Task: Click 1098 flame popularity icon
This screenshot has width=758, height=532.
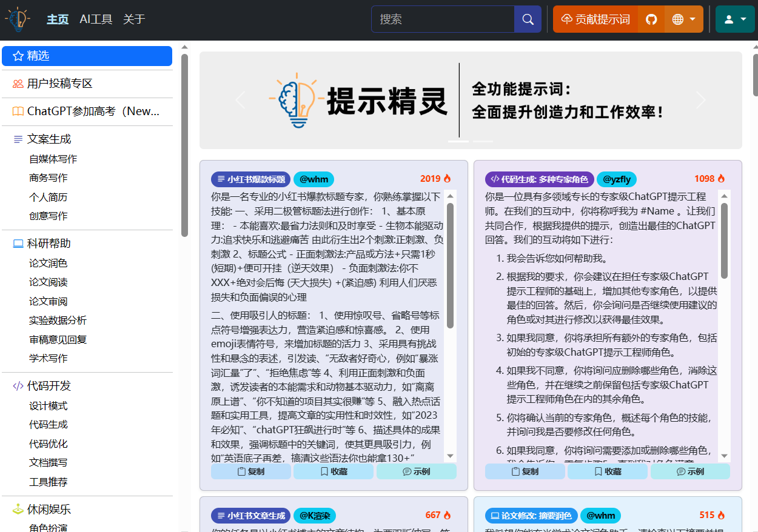Action: pos(721,179)
